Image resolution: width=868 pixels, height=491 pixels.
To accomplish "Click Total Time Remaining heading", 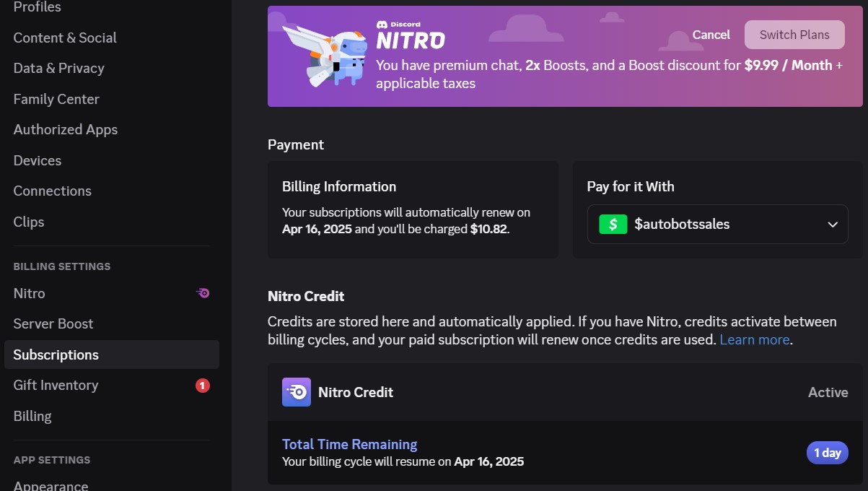I will point(349,444).
